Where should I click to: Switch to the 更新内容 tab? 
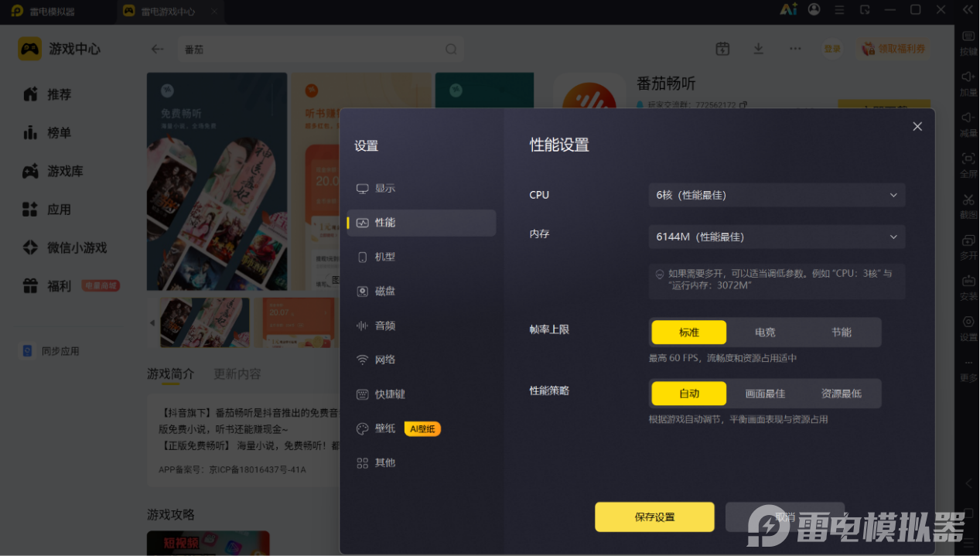click(x=237, y=374)
